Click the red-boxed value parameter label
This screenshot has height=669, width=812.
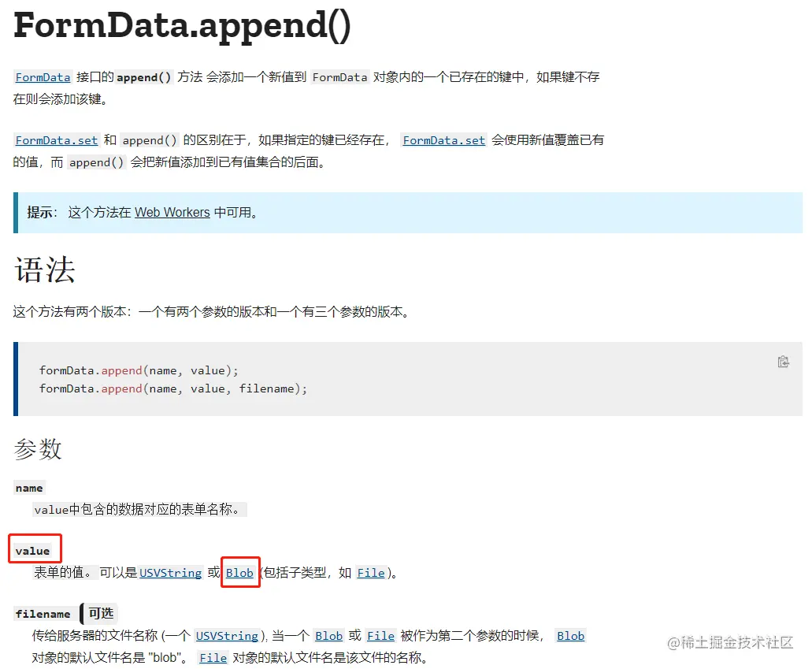[x=34, y=549]
